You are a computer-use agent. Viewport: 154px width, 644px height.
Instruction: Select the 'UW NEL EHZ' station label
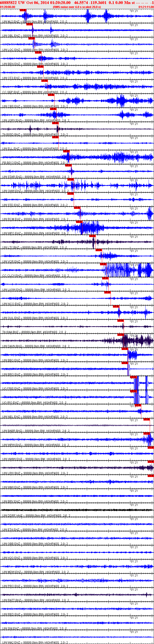11,417
